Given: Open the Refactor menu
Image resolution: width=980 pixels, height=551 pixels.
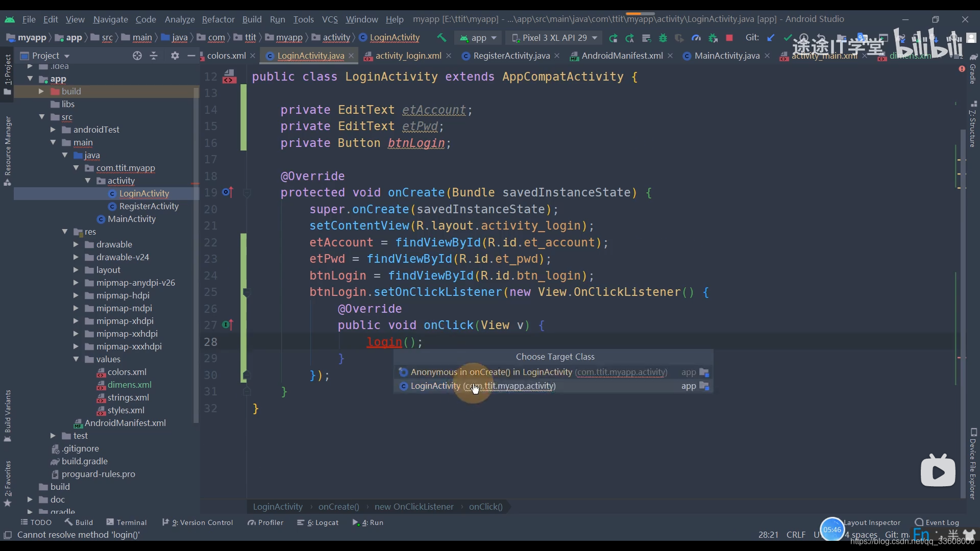Looking at the screenshot, I should click(218, 19).
